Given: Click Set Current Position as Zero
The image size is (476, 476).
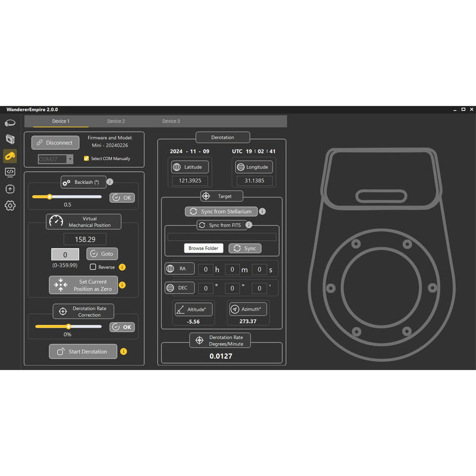Looking at the screenshot, I should [83, 285].
